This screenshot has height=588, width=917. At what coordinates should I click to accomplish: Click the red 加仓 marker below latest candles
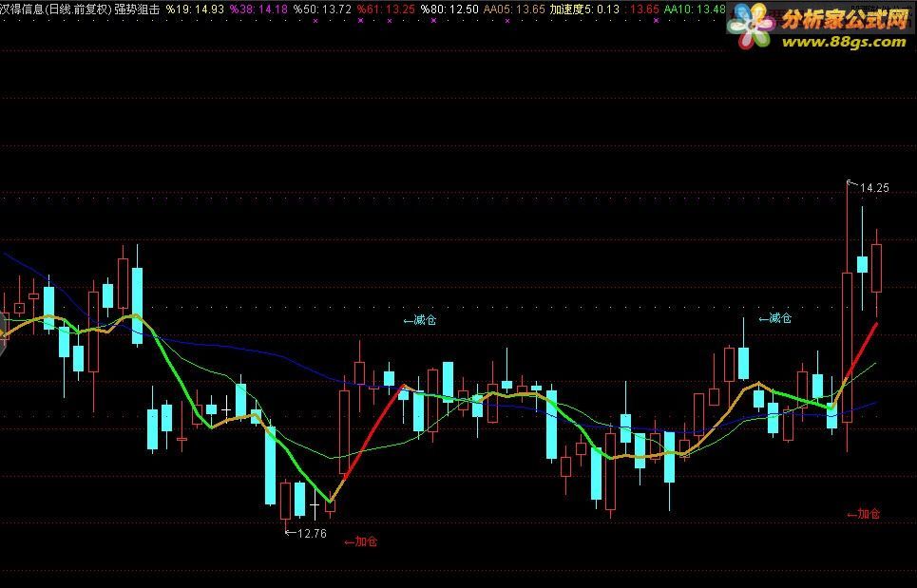(x=863, y=514)
